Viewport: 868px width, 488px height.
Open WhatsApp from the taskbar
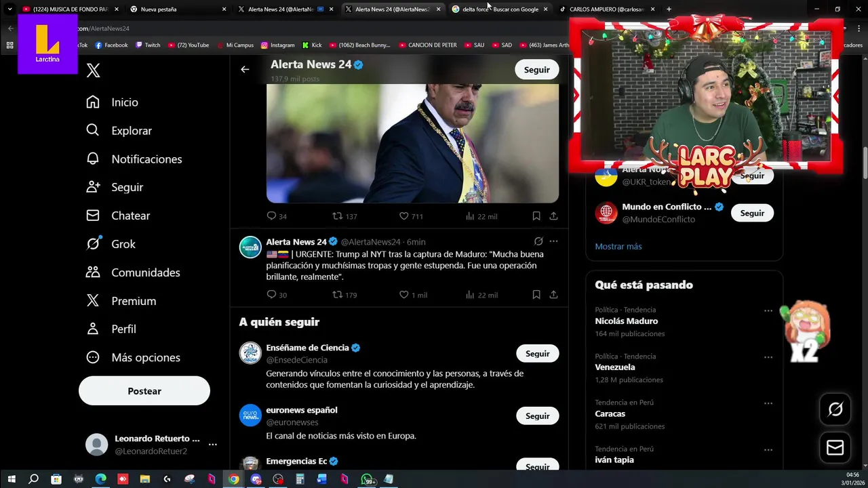click(x=367, y=479)
